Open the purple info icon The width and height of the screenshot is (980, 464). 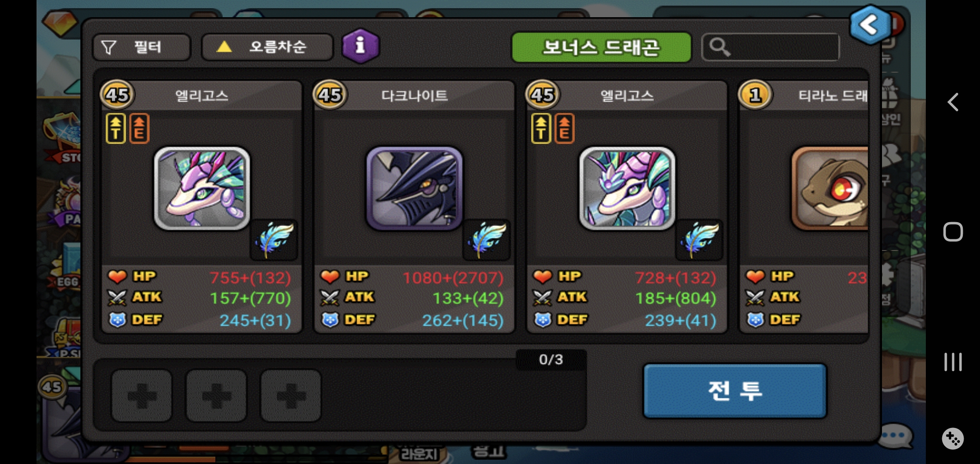click(x=361, y=46)
